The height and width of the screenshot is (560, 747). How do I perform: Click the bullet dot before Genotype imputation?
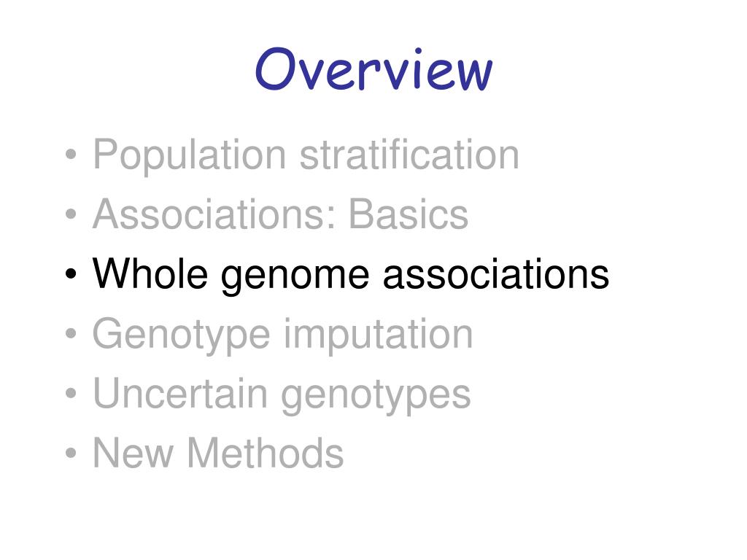(x=71, y=333)
